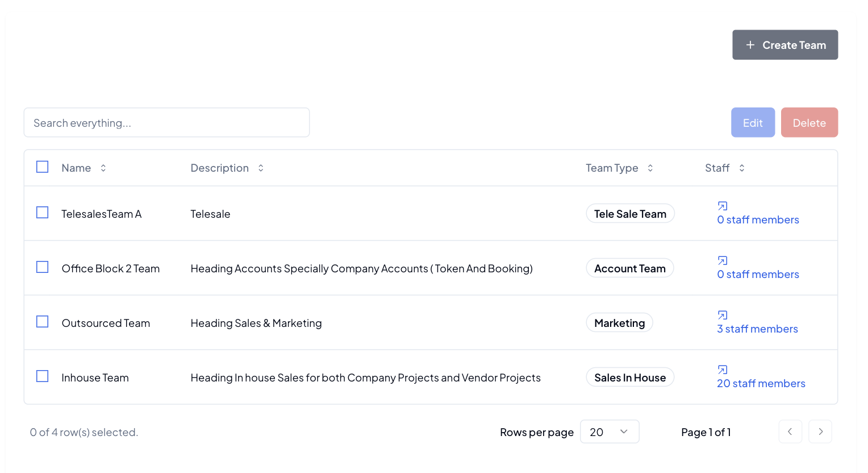
Task: Click the open-link icon for Office Block 2 staff
Action: click(722, 260)
